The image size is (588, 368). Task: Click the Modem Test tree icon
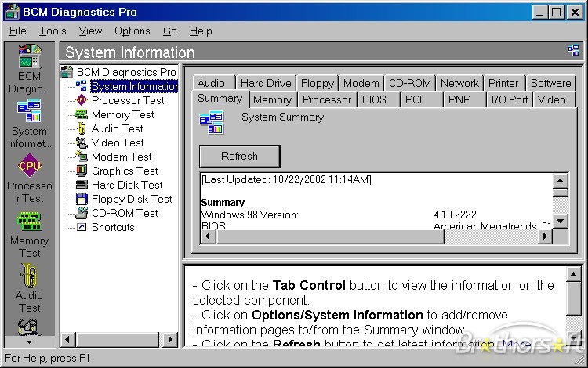(82, 157)
